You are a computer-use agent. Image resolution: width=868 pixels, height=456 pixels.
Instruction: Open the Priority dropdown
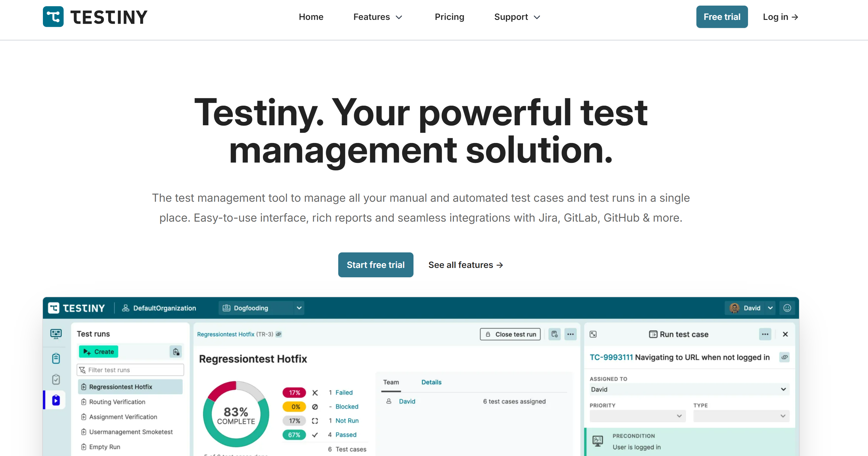pos(637,416)
